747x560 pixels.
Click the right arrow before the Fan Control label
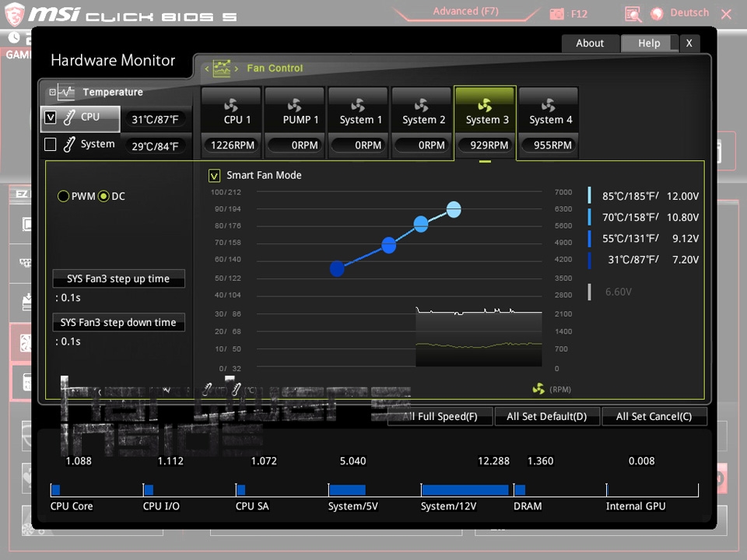click(x=237, y=68)
